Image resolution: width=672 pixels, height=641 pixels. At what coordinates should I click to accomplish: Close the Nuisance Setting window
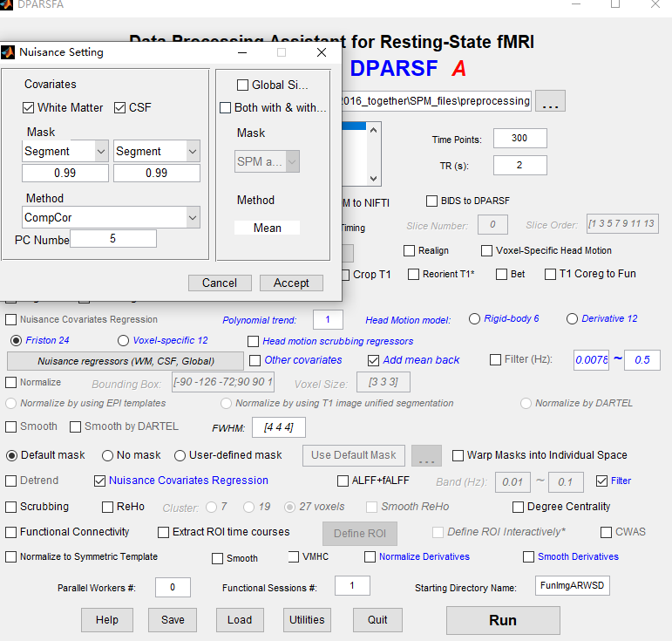pyautogui.click(x=322, y=52)
